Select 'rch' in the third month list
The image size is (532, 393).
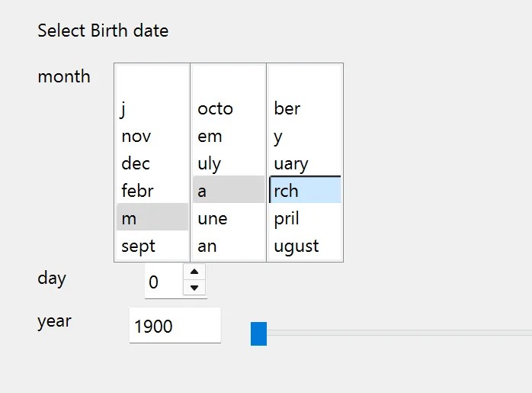coord(304,191)
